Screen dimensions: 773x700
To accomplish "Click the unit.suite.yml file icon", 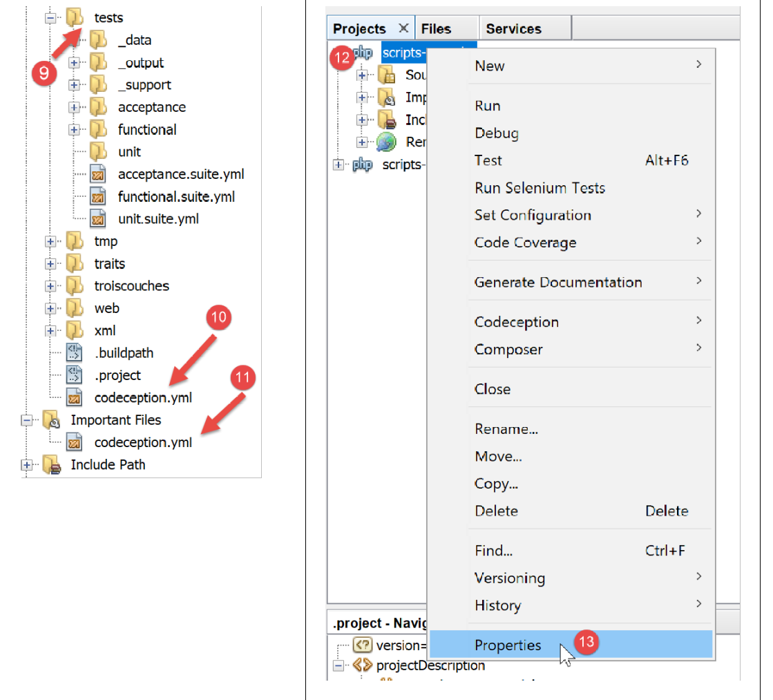I will 98,219.
